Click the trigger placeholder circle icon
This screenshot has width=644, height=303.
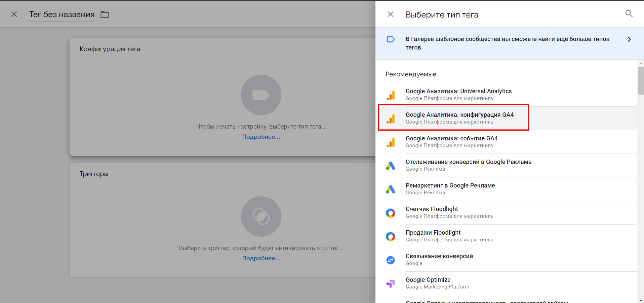coord(261,216)
